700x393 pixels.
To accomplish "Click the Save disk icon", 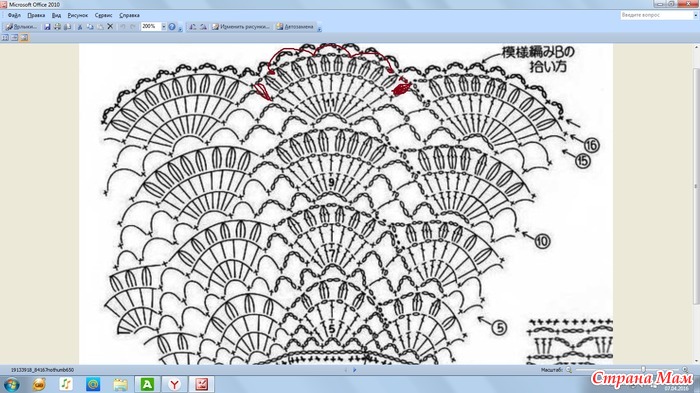I will [x=47, y=27].
